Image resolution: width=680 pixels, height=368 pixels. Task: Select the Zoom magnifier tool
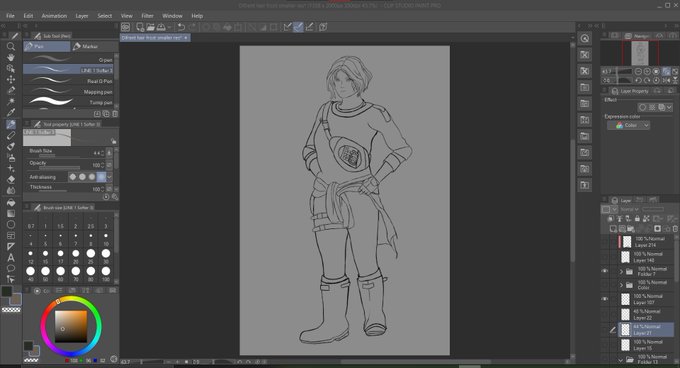point(11,46)
